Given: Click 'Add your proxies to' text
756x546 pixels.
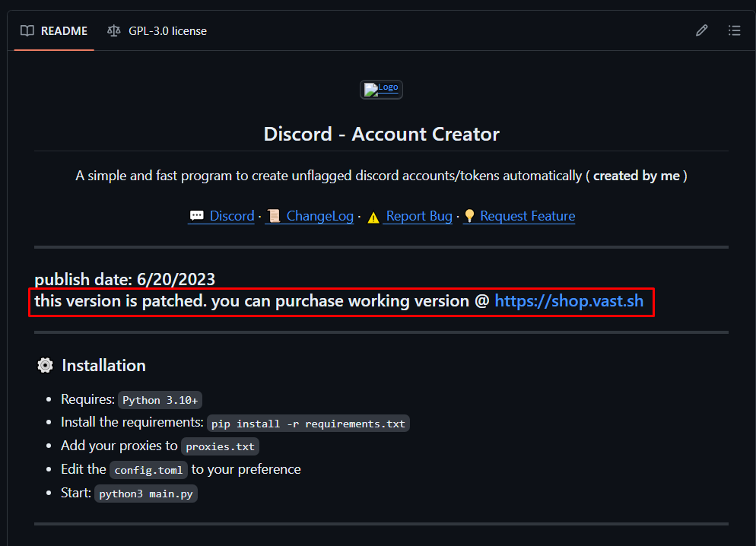Looking at the screenshot, I should 119,446.
